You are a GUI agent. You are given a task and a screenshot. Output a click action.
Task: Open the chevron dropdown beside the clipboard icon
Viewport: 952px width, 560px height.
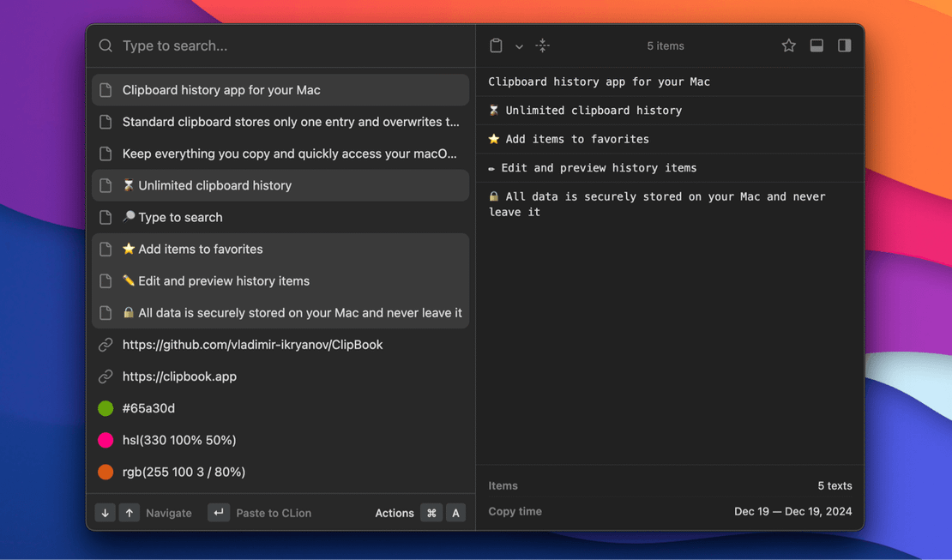pyautogui.click(x=519, y=46)
